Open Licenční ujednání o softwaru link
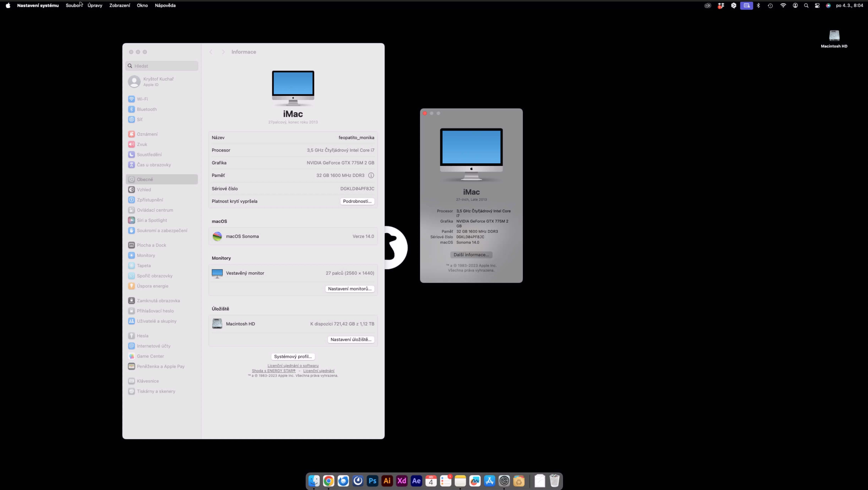 click(x=293, y=365)
